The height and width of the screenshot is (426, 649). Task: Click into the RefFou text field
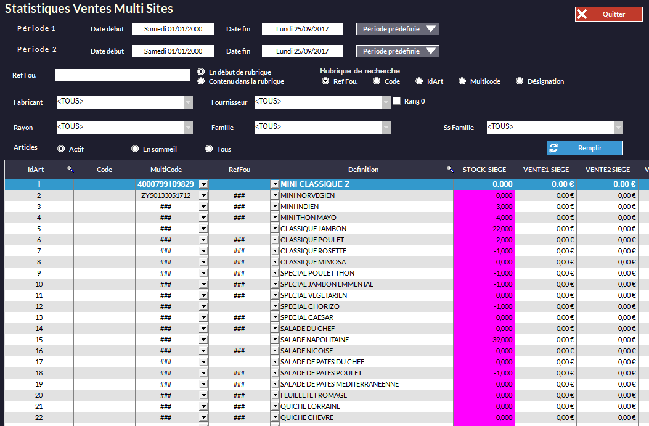click(122, 75)
